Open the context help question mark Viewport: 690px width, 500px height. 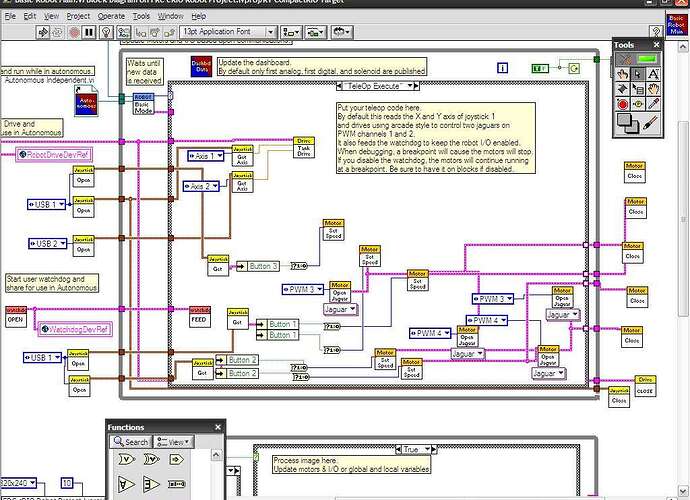[x=656, y=32]
